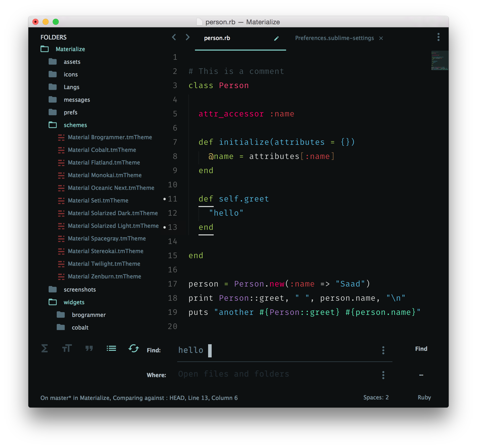The height and width of the screenshot is (448, 477).
Task: Click 'puts' keyword on line 19
Action: [x=198, y=312]
